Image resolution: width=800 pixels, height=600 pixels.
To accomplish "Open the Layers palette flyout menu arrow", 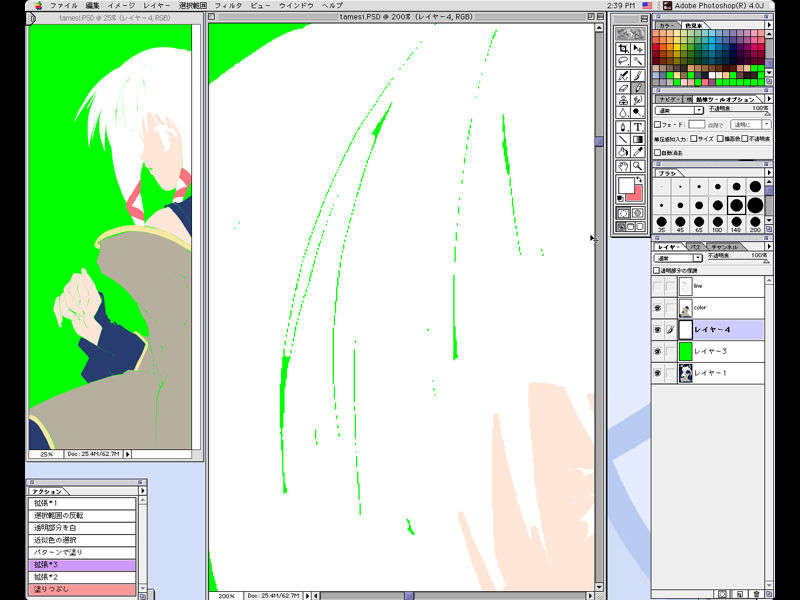I will pyautogui.click(x=768, y=246).
